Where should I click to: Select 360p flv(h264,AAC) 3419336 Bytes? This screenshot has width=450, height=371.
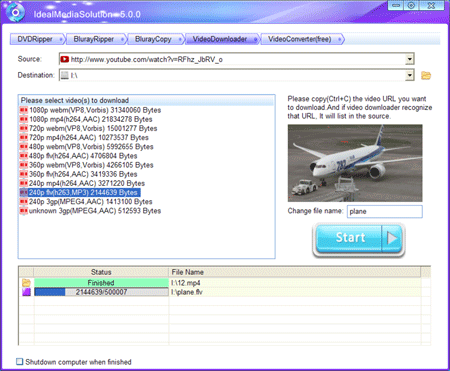pos(83,174)
